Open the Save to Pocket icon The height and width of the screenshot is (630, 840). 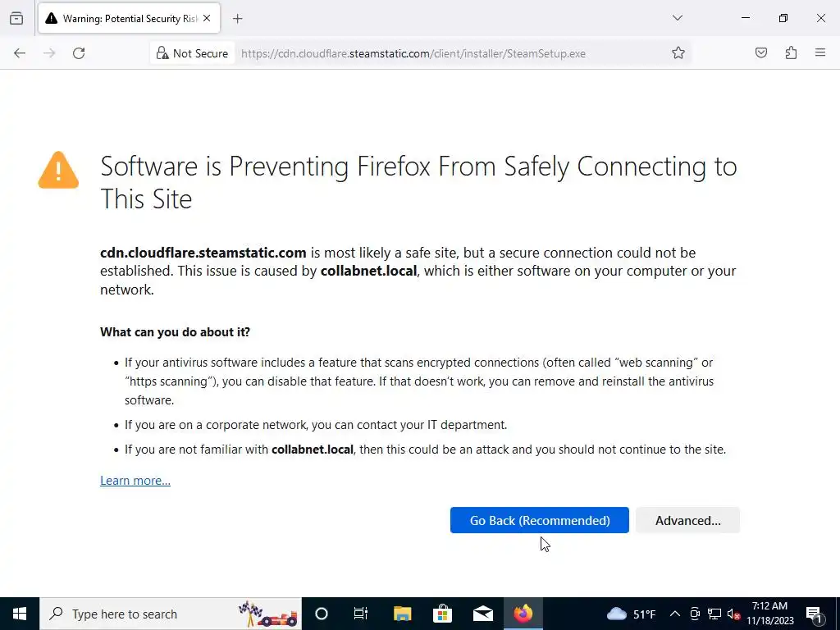tap(761, 53)
